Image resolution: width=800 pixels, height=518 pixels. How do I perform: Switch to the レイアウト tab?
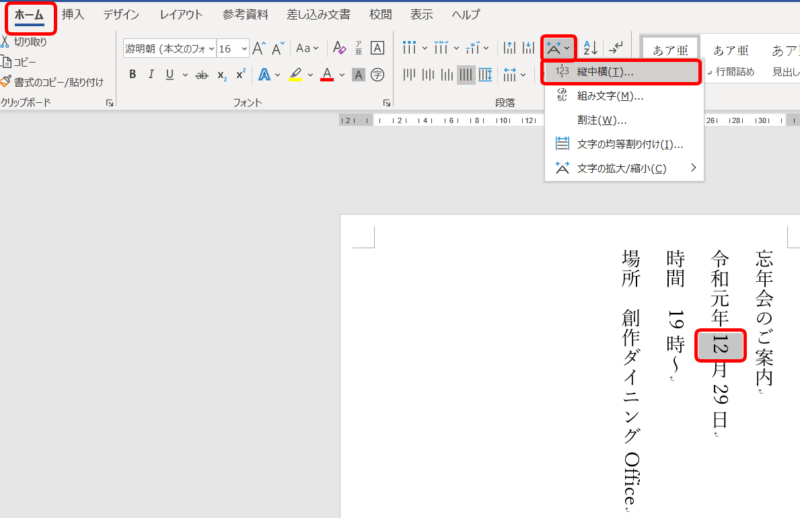tap(181, 15)
